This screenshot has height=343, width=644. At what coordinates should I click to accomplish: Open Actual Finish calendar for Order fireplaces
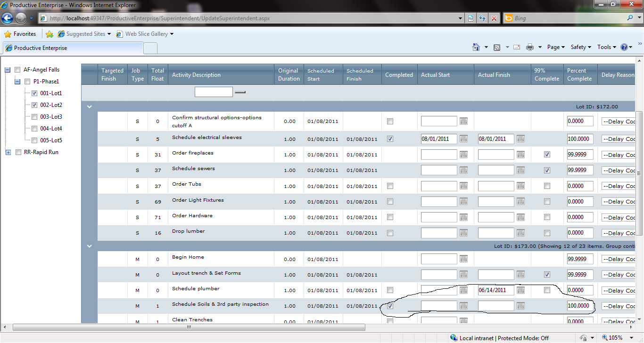520,155
